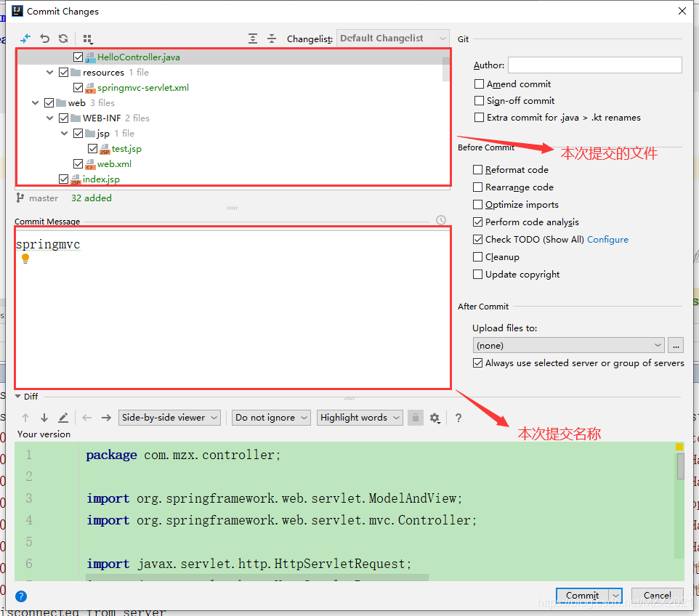The width and height of the screenshot is (699, 616).
Task: Collapse the Diff section triangle
Action: (18, 396)
